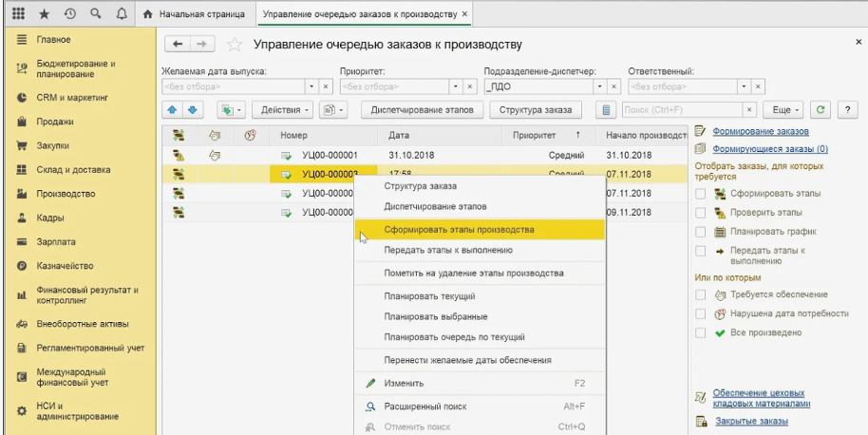
Task: Refresh the orders list
Action: click(x=821, y=109)
